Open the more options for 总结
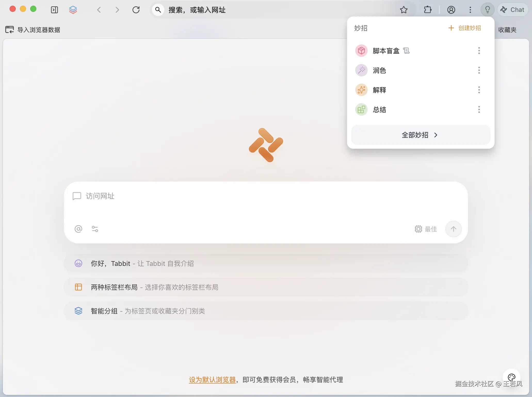The width and height of the screenshot is (532, 397). 479,109
